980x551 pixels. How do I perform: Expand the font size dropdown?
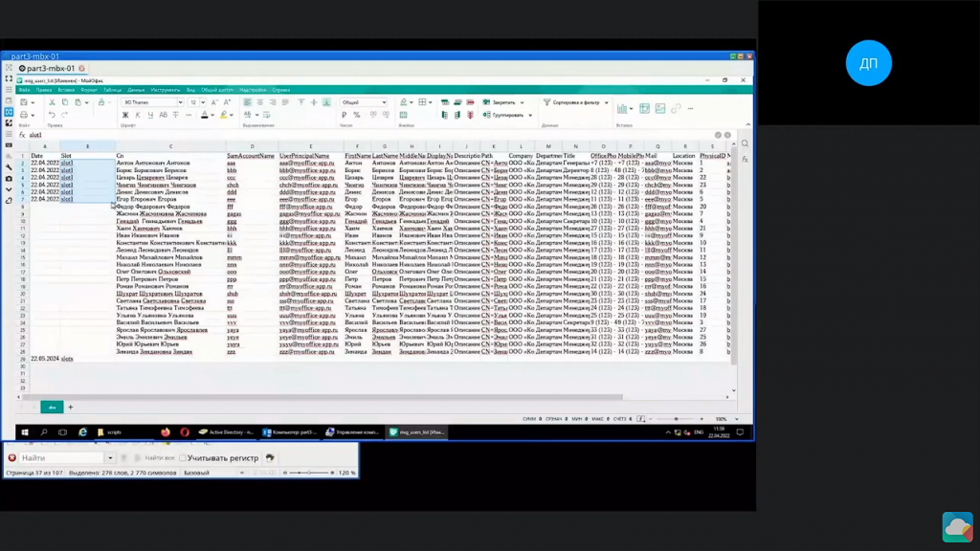point(202,102)
